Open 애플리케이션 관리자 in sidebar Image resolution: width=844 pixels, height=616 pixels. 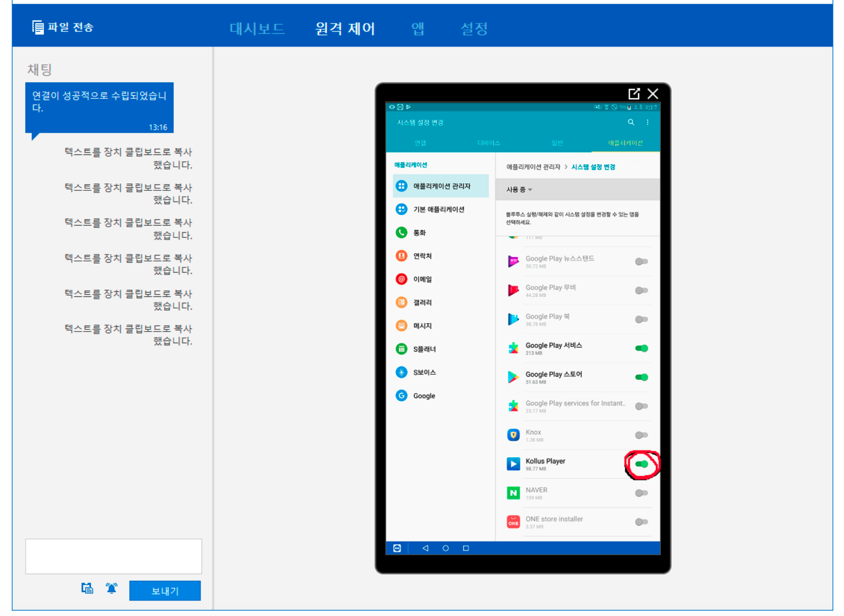pos(441,186)
